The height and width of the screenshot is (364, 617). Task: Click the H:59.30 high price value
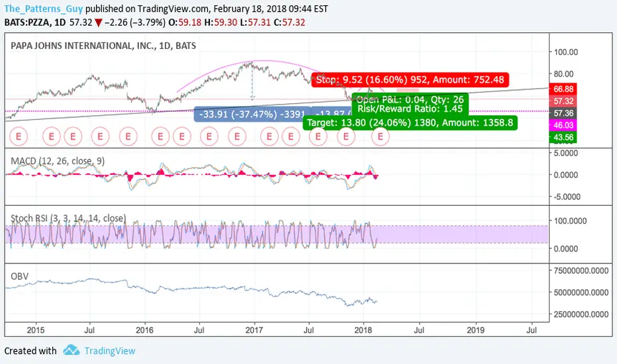tap(220, 23)
